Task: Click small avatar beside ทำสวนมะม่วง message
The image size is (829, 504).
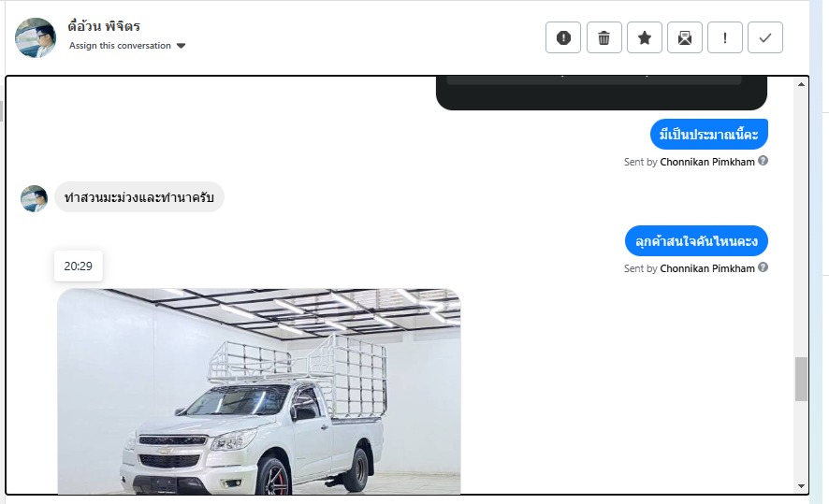Action: [x=34, y=198]
